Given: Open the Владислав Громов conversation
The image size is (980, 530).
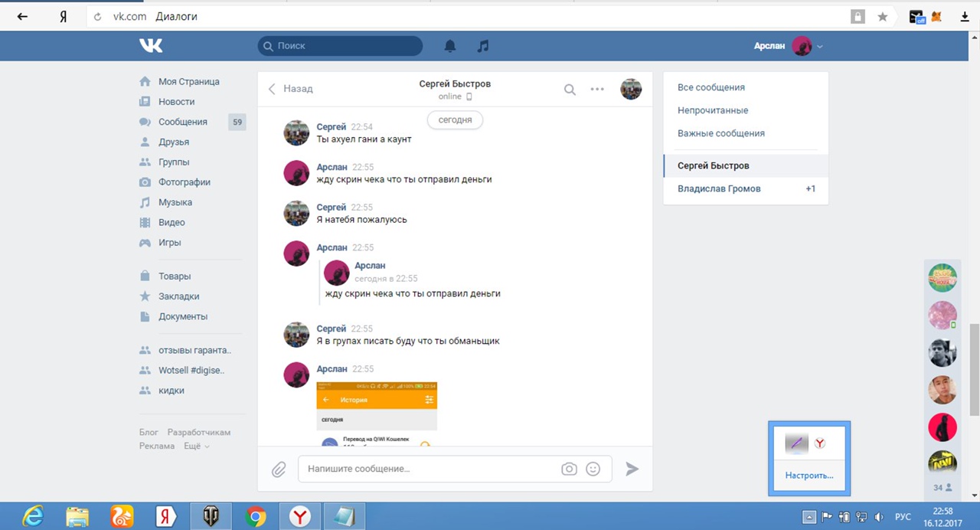Looking at the screenshot, I should (719, 188).
